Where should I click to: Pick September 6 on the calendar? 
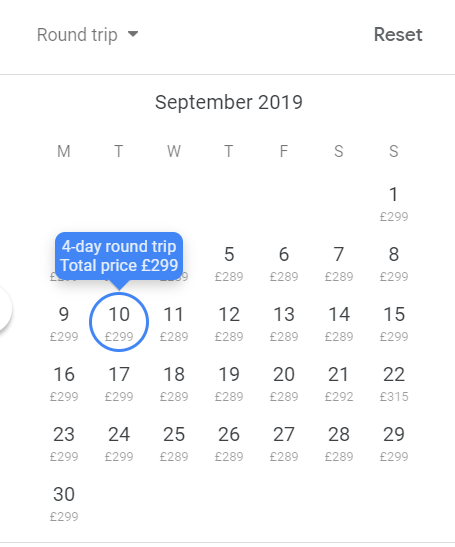[x=284, y=262]
